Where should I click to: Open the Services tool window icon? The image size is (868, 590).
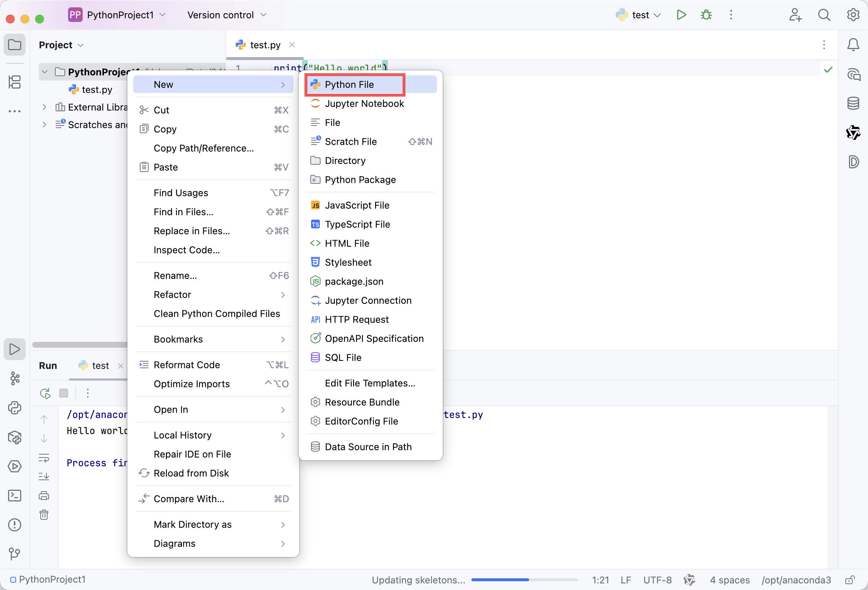click(x=15, y=466)
